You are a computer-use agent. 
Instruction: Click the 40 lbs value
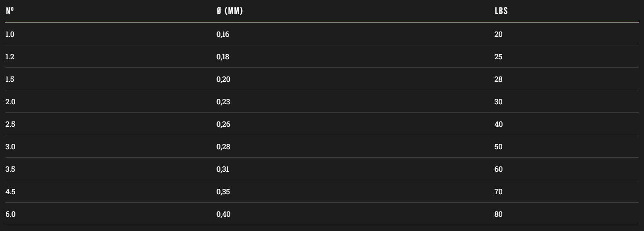[x=498, y=124]
